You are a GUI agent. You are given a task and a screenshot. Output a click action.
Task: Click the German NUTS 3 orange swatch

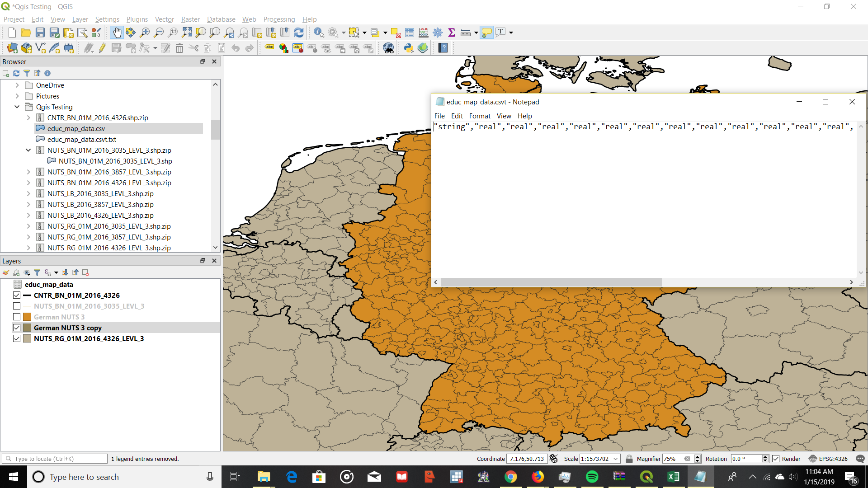(27, 317)
